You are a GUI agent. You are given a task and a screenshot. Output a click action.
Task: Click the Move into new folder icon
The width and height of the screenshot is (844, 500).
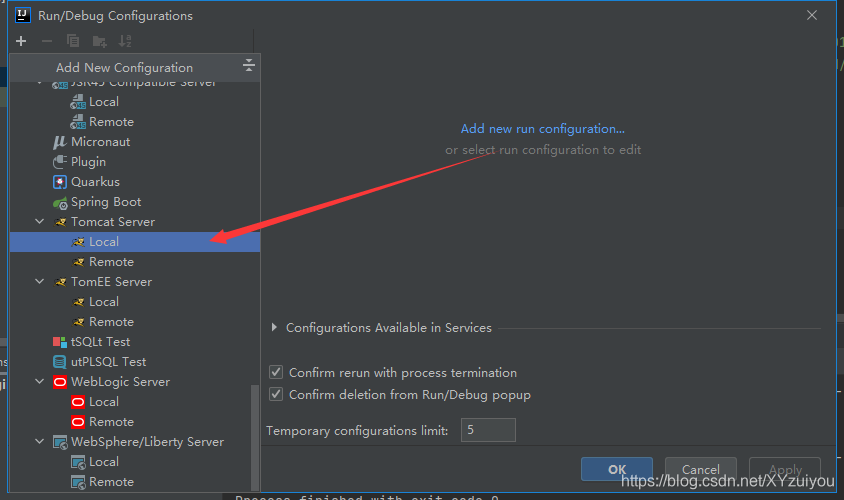pos(99,41)
